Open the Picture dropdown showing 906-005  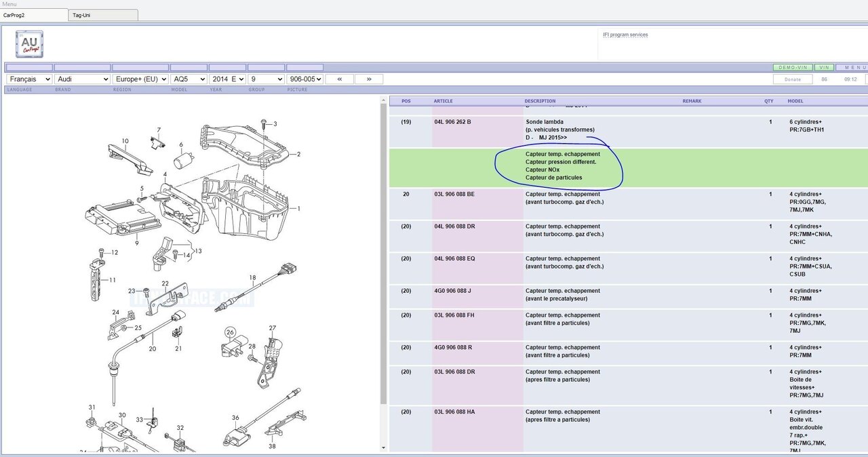[x=304, y=79]
